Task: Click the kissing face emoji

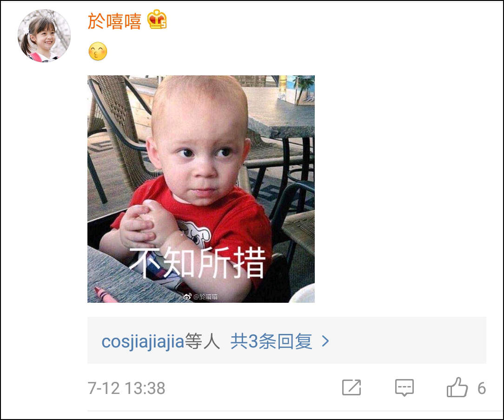Action: 98,51
